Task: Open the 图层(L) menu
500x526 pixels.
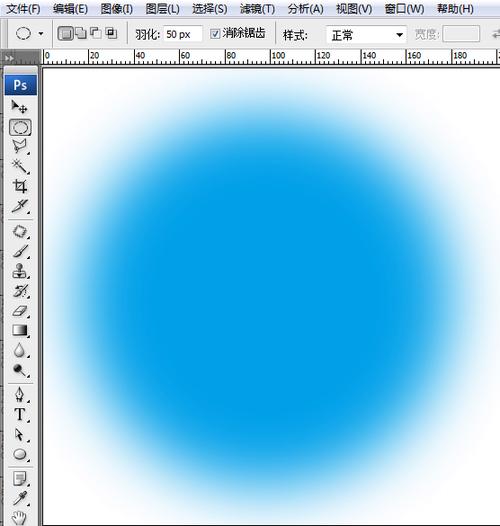Action: [162, 9]
